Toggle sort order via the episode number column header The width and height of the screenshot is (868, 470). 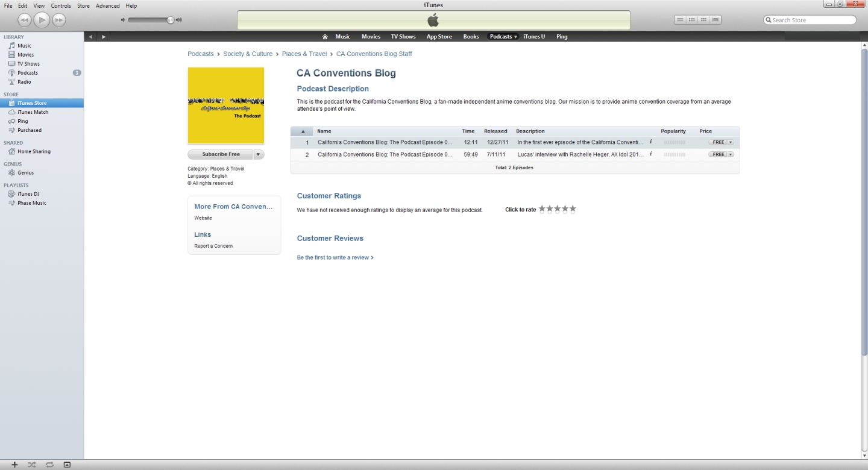[302, 131]
